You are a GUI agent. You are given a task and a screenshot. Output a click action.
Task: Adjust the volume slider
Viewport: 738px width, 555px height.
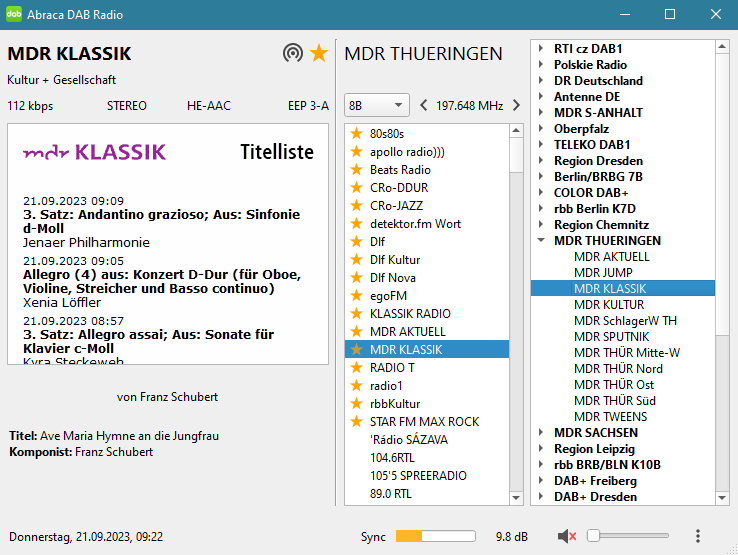(x=628, y=536)
